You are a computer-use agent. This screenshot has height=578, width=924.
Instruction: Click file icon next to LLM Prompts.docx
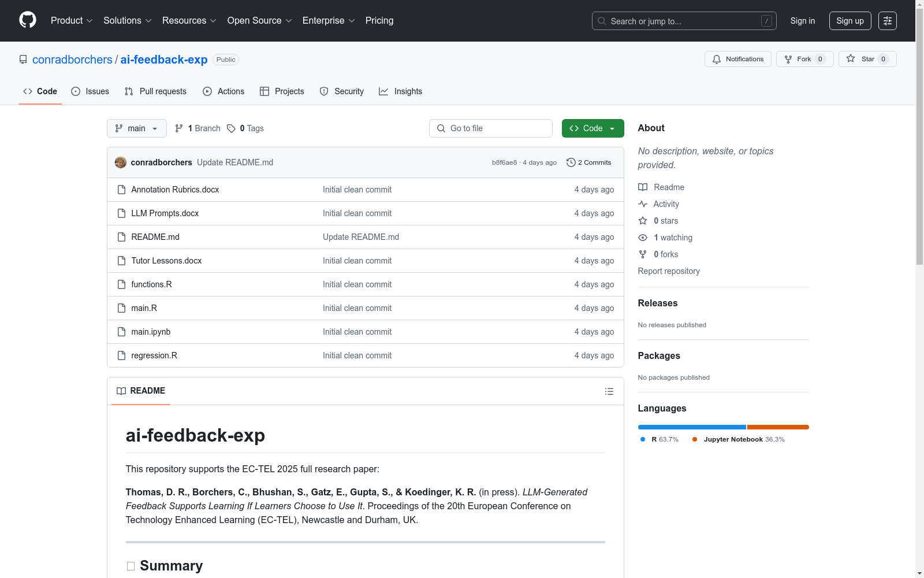121,213
